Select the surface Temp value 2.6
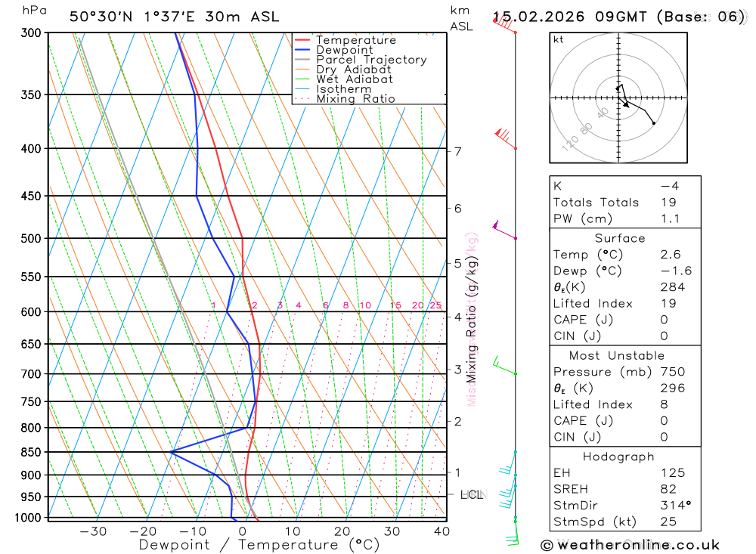The height and width of the screenshot is (554, 756). click(670, 255)
